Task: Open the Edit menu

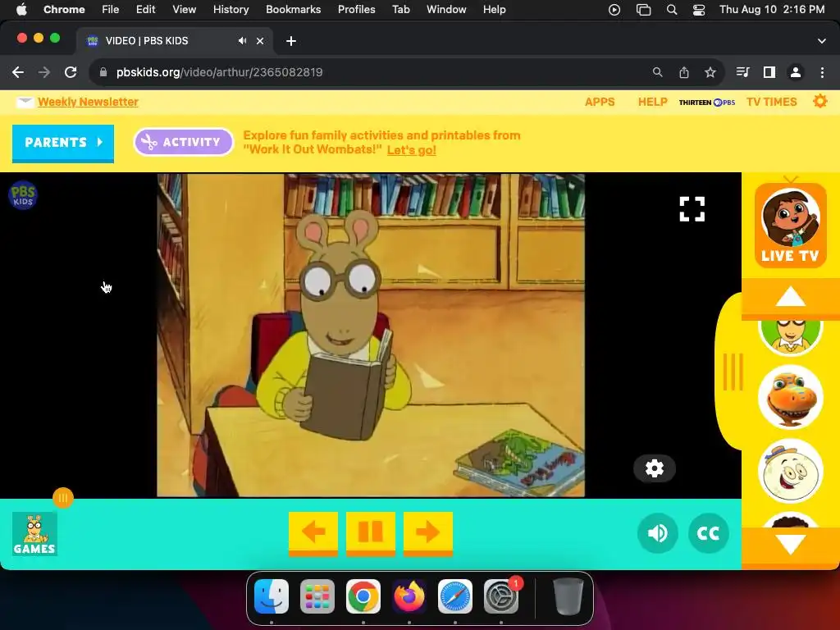Action: point(146,9)
